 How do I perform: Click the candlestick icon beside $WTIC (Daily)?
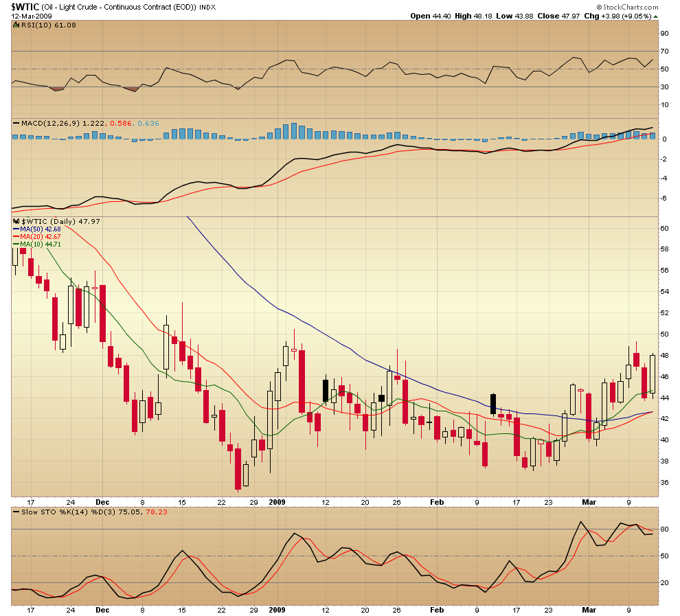[16, 222]
